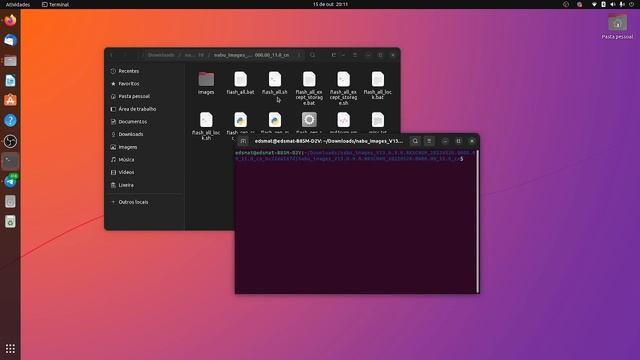Open Ubuntu Software from the dock
Viewport: 640px width, 360px height.
(10, 100)
